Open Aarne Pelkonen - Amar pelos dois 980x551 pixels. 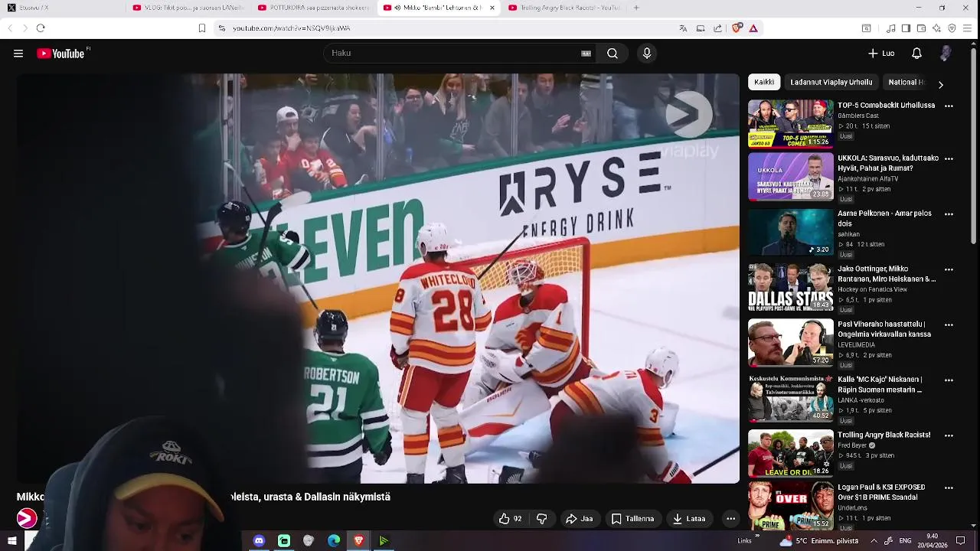coord(884,219)
